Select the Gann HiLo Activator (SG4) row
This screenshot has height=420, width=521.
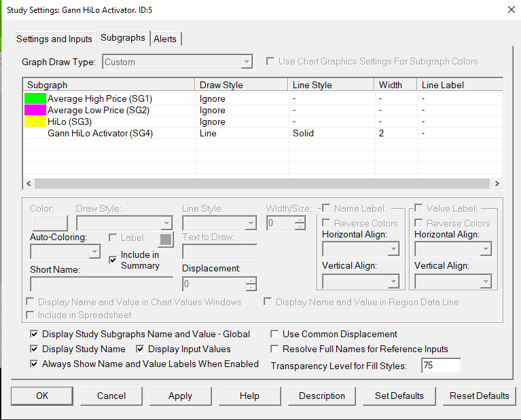coord(262,133)
